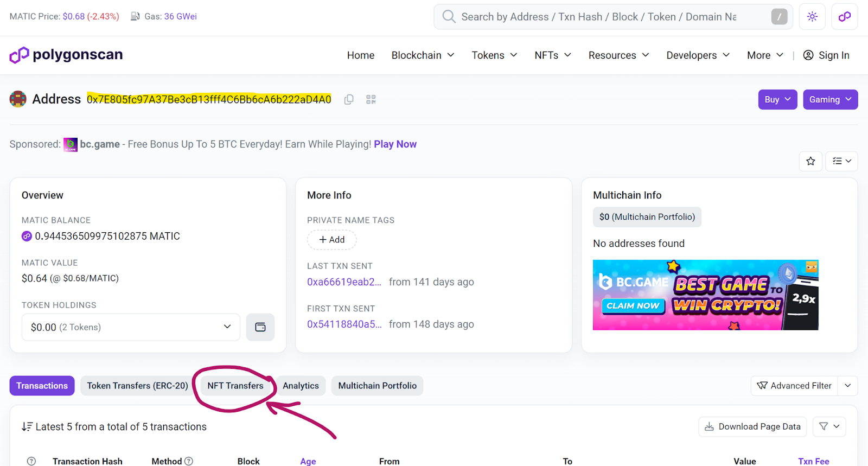Viewport: 868px width, 466px height.
Task: Click the 0.944536509975102875 MATIC balance
Action: pyautogui.click(x=107, y=237)
